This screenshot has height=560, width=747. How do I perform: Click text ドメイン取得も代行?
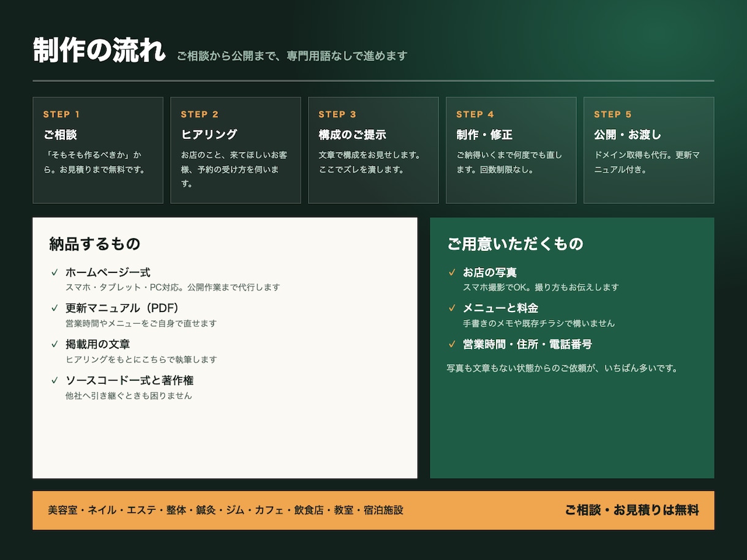[x=633, y=155]
